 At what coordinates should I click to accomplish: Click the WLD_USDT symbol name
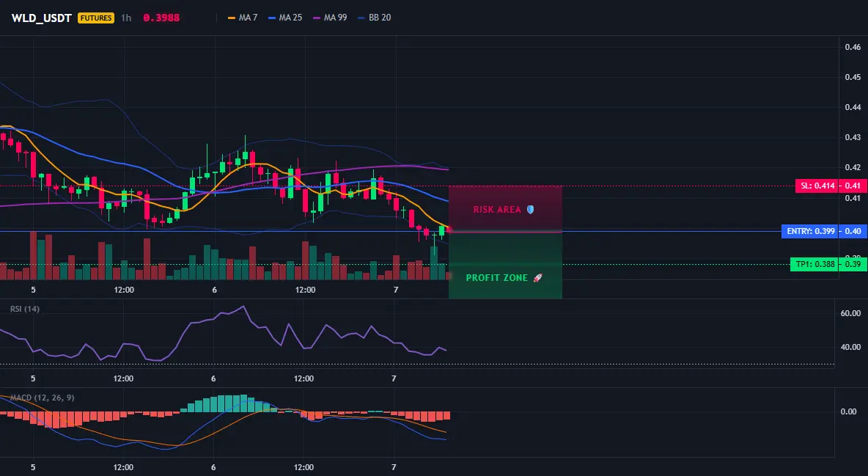point(42,18)
